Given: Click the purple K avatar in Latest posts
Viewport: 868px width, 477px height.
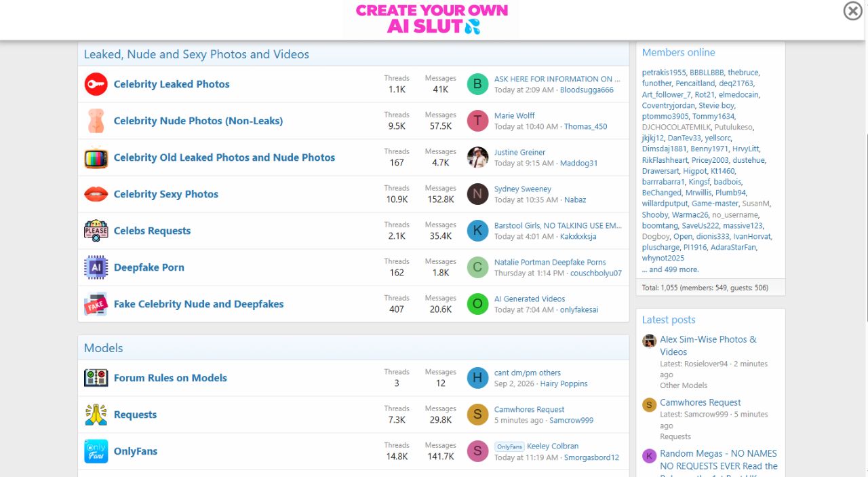Looking at the screenshot, I should click(x=649, y=456).
